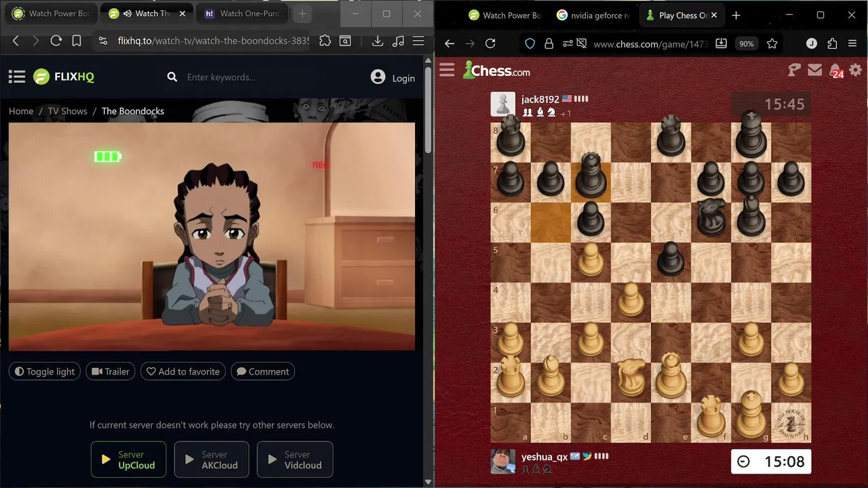The image size is (868, 488).
Task: Open Chess.com notifications bell with 24
Action: pyautogui.click(x=836, y=70)
